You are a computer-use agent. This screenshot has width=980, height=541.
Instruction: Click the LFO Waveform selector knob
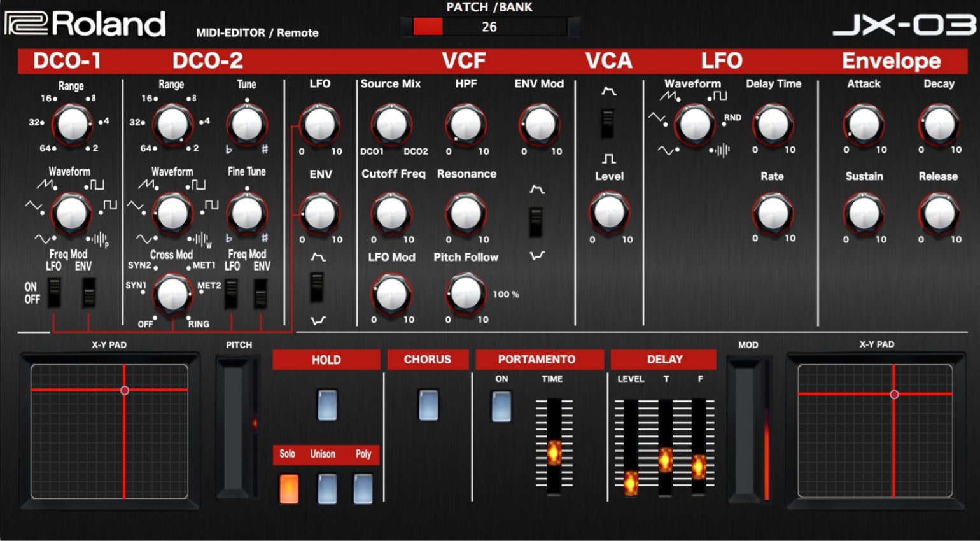694,124
